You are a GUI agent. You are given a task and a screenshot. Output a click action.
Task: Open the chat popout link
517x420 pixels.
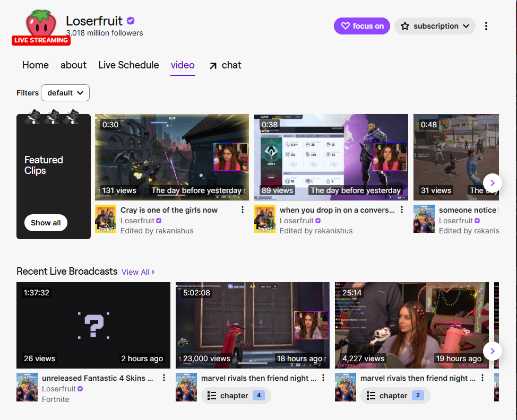pos(225,65)
